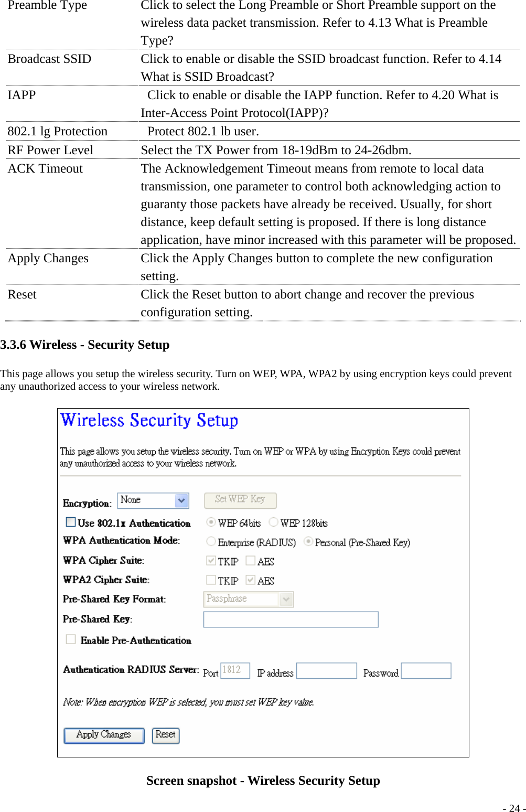Select the WEP 64bits radio option
The width and height of the screenshot is (526, 812).
211,522
